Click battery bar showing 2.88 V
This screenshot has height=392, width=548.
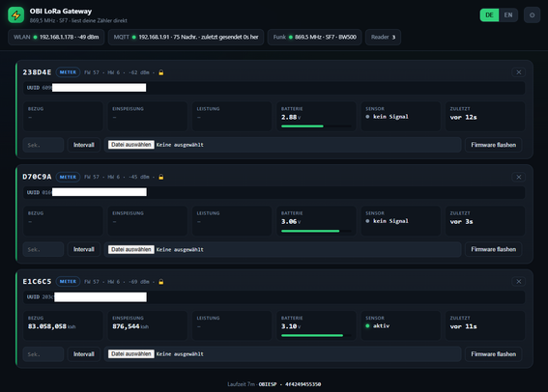316,126
